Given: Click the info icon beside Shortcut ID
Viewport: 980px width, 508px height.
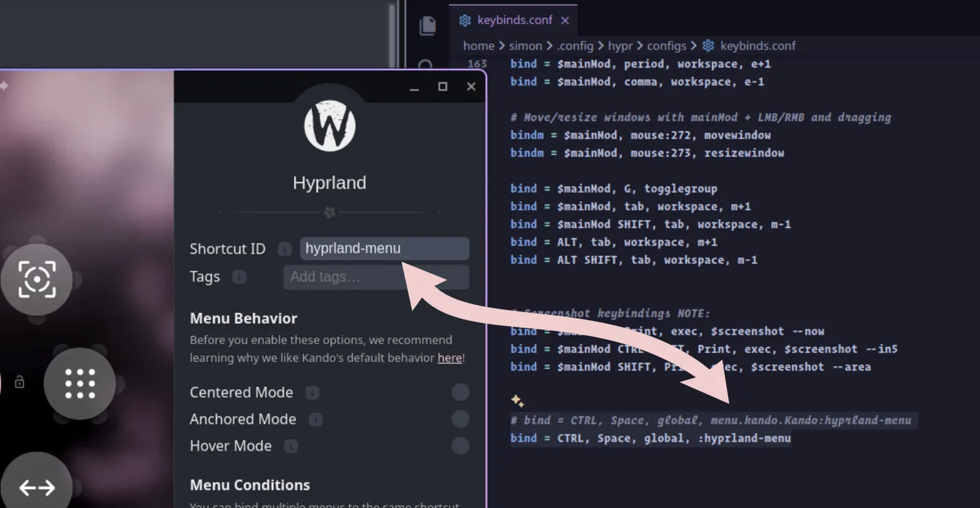Looking at the screenshot, I should point(284,249).
